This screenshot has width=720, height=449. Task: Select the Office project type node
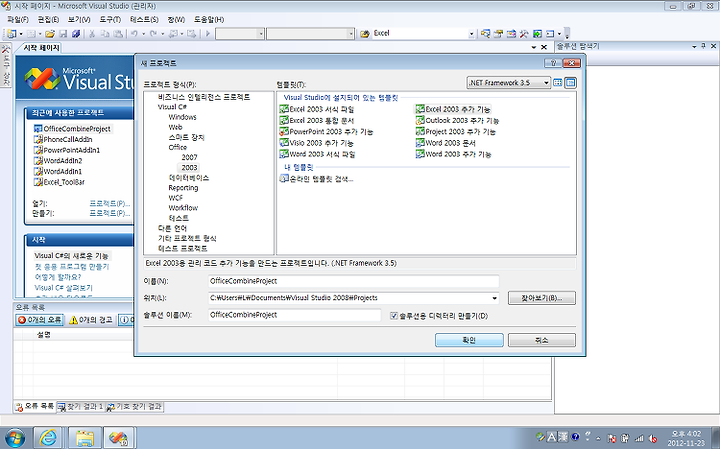tap(178, 147)
